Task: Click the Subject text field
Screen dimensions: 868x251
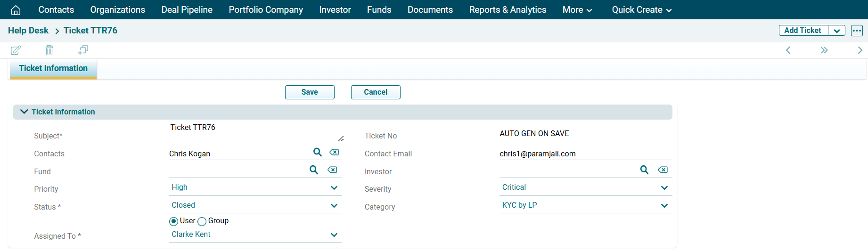Action: pos(254,131)
